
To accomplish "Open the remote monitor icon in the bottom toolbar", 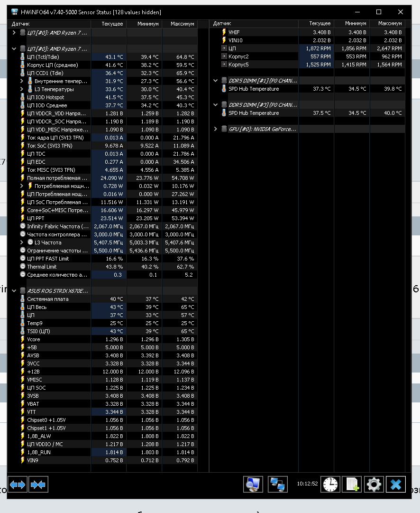I will point(253,484).
